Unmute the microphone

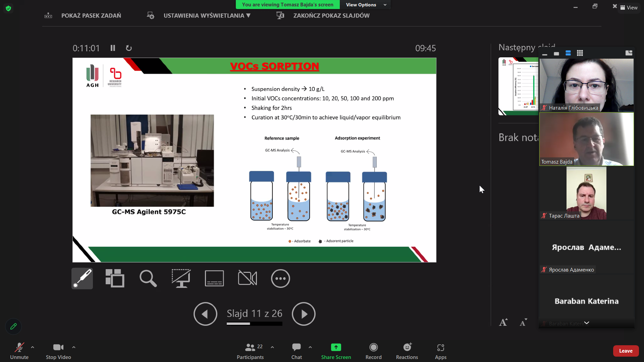(x=19, y=351)
